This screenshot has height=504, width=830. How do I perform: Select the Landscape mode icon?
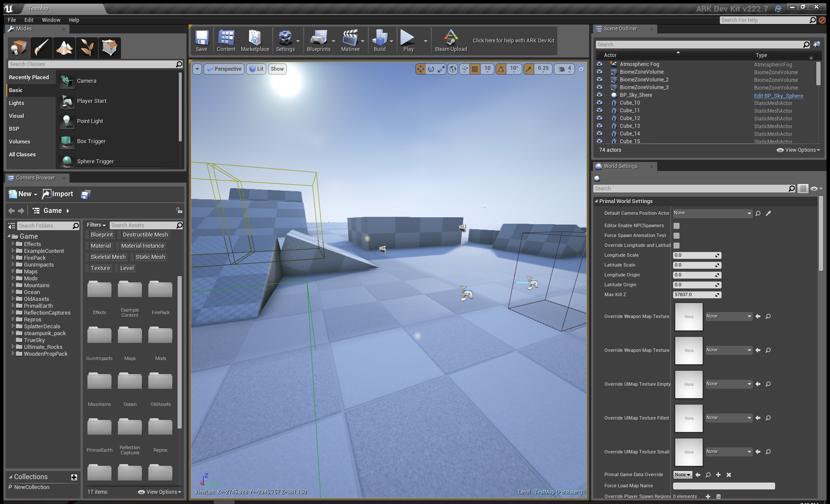(x=64, y=48)
